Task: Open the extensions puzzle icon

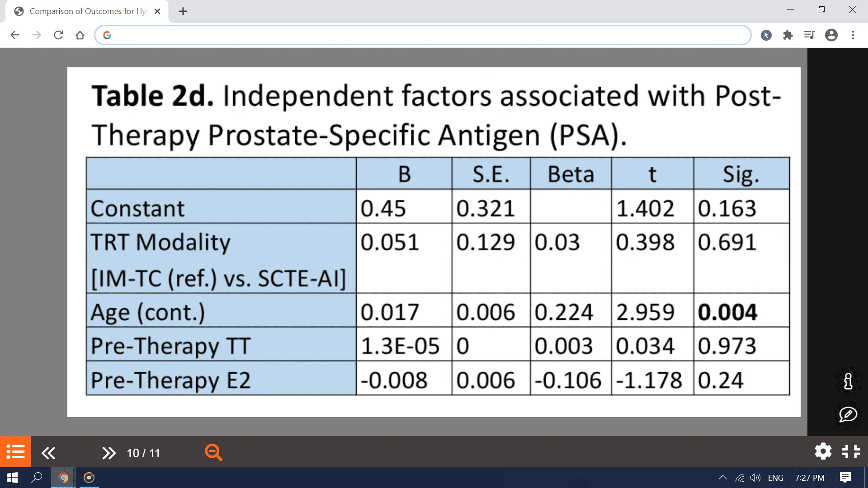Action: click(788, 35)
